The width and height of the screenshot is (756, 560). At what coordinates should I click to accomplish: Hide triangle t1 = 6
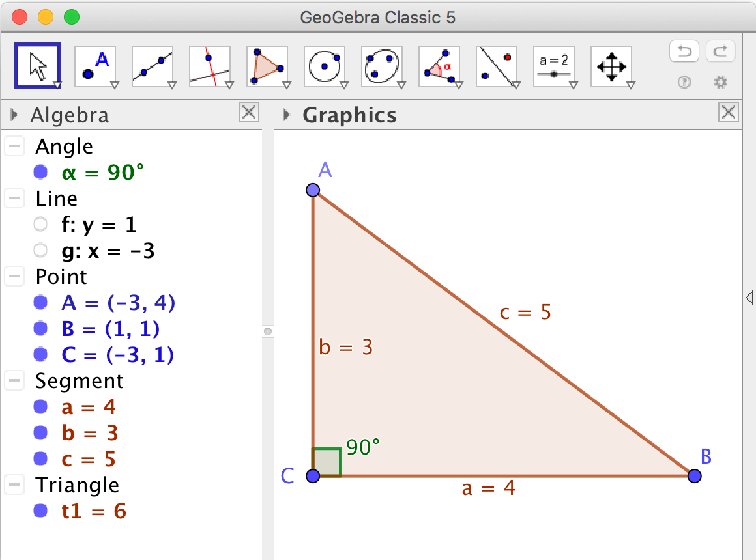(40, 511)
